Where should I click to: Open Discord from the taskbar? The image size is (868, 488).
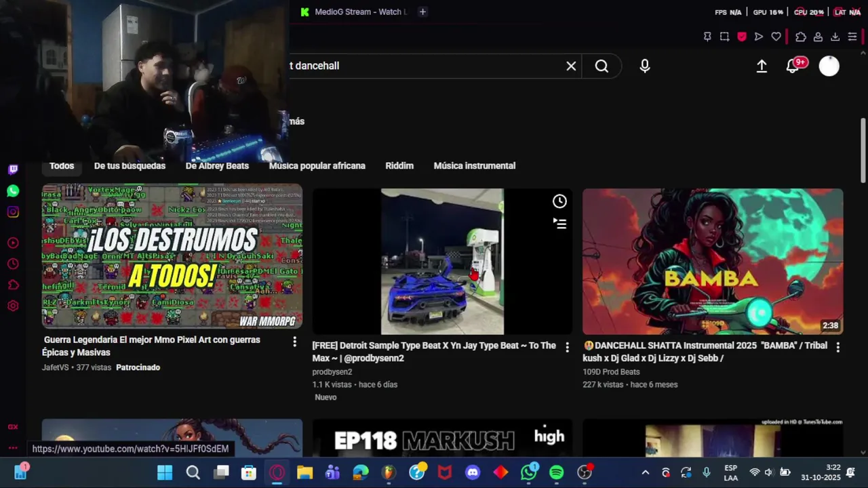click(473, 472)
